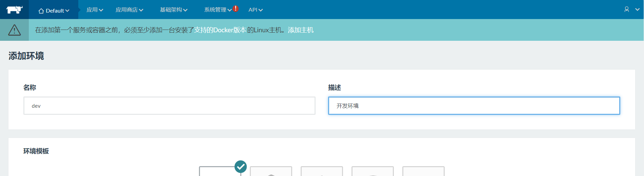Click the 名称 input field containing dev
This screenshot has height=176, width=644.
(x=169, y=106)
